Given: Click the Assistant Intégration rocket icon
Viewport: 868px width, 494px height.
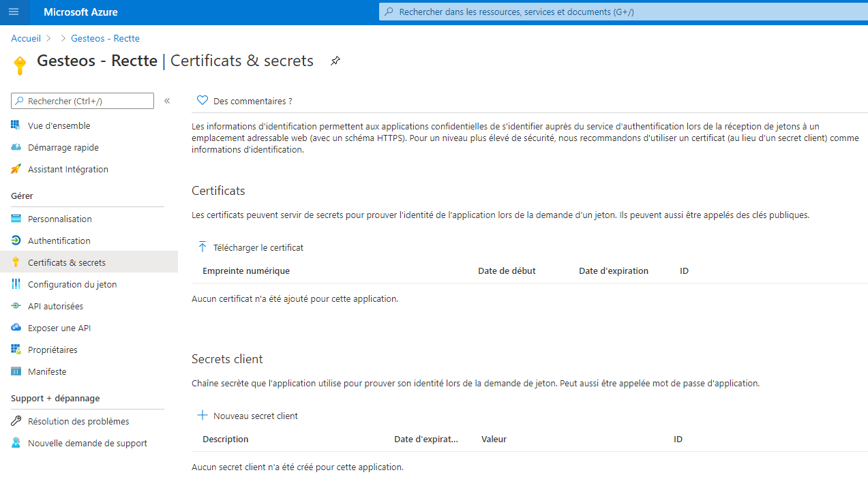Looking at the screenshot, I should coord(16,169).
